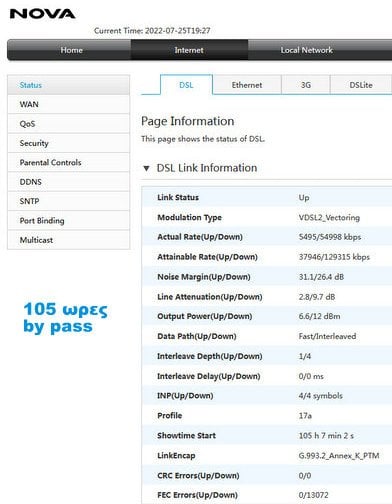Screen dimensions: 392x504
Task: Click the G.993.2_Annex_K_PTM value
Action: (339, 455)
